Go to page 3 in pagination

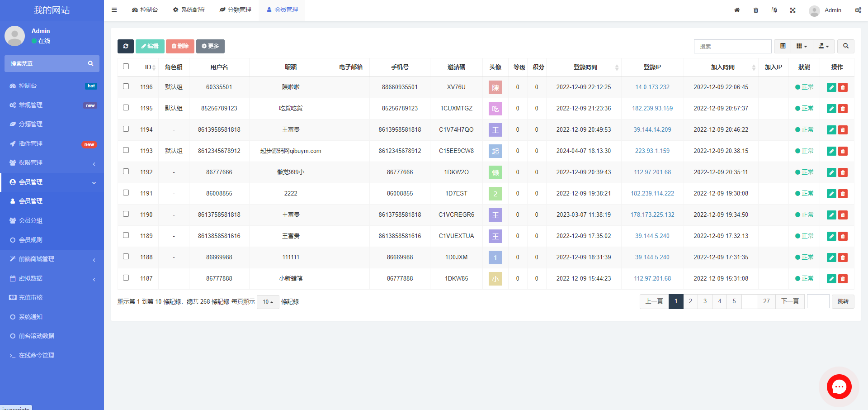click(705, 301)
